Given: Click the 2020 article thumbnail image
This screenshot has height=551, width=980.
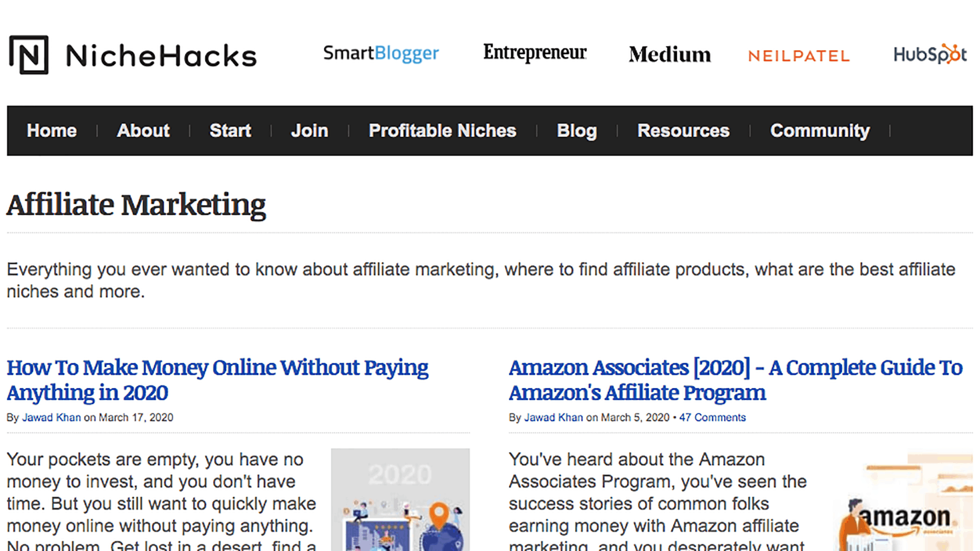Looking at the screenshot, I should [400, 499].
